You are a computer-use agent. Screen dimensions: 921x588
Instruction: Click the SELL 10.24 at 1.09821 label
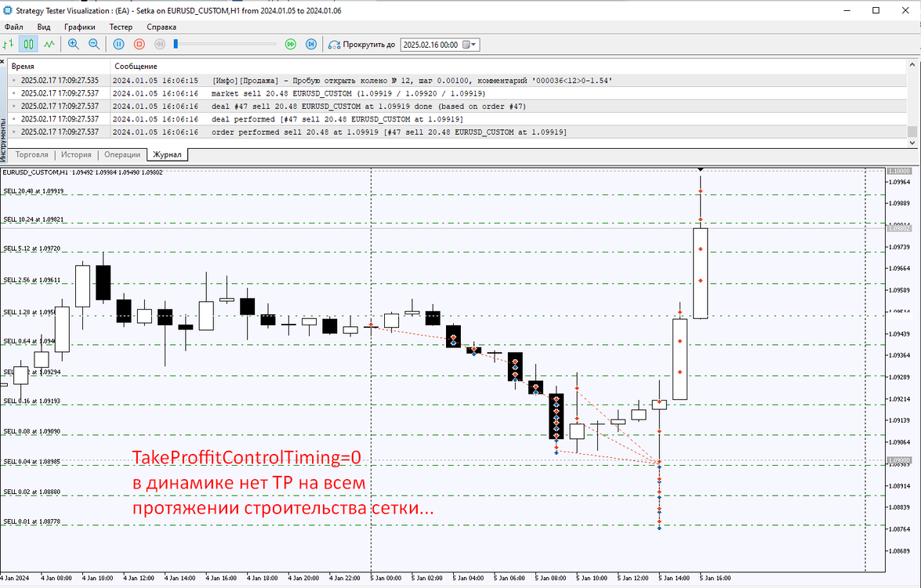click(34, 219)
